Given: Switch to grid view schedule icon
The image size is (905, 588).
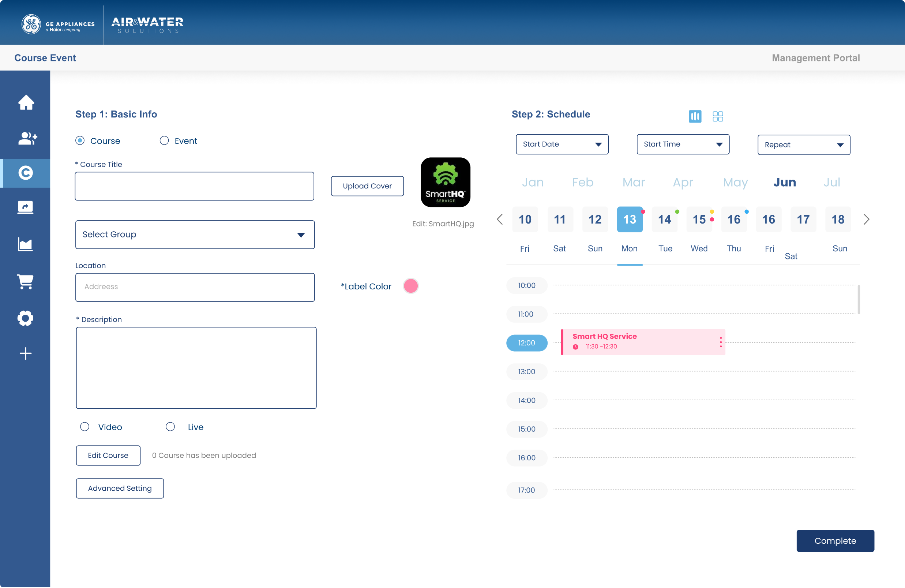Looking at the screenshot, I should point(718,116).
